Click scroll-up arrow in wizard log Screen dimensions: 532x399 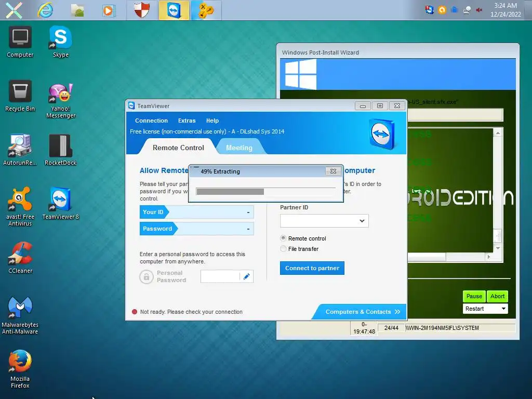click(498, 133)
